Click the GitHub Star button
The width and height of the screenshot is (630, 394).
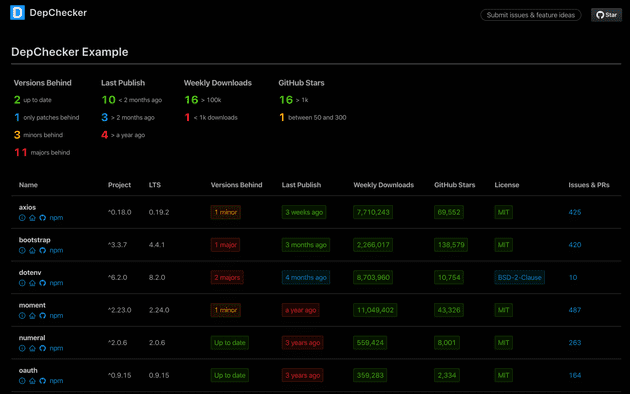tap(606, 15)
